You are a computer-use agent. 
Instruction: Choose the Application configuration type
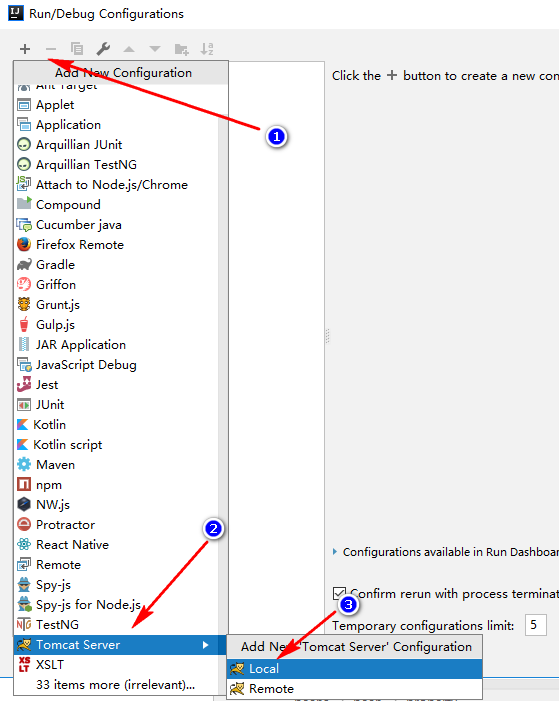coord(116,125)
